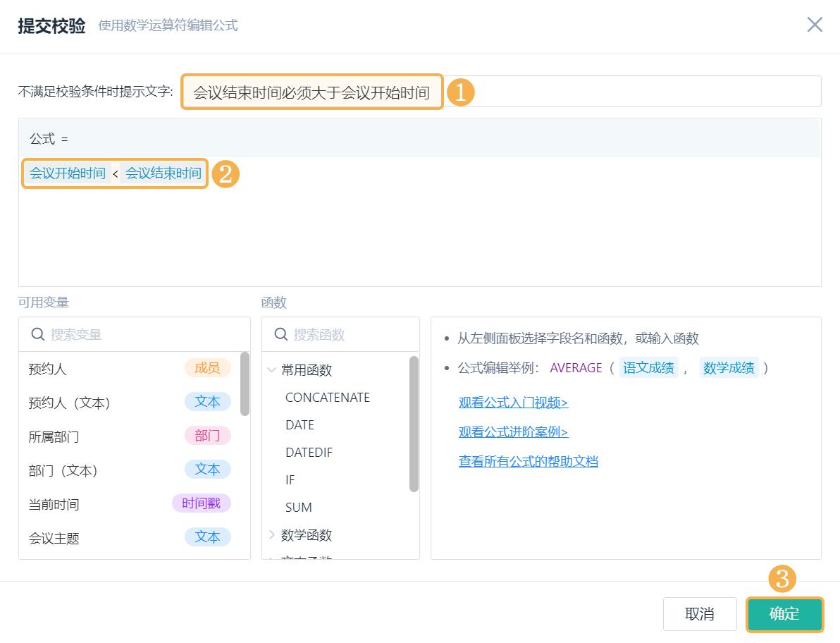Click the 部门 tag beside 所属部门
840x643 pixels.
coord(207,436)
